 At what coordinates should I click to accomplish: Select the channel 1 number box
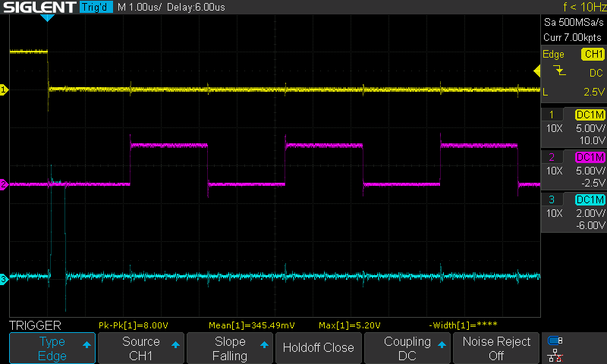(552, 115)
